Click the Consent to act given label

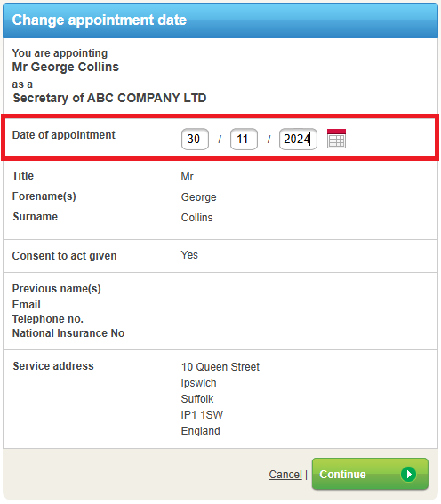point(64,256)
